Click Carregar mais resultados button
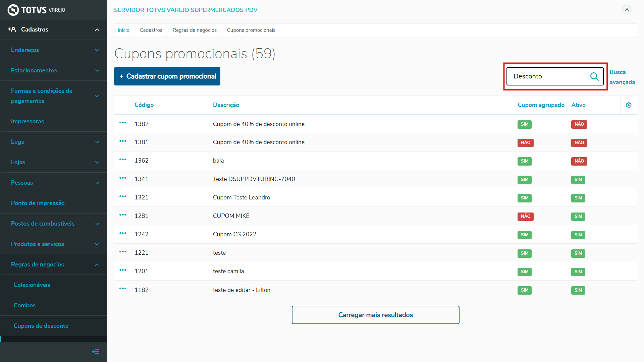 [375, 315]
